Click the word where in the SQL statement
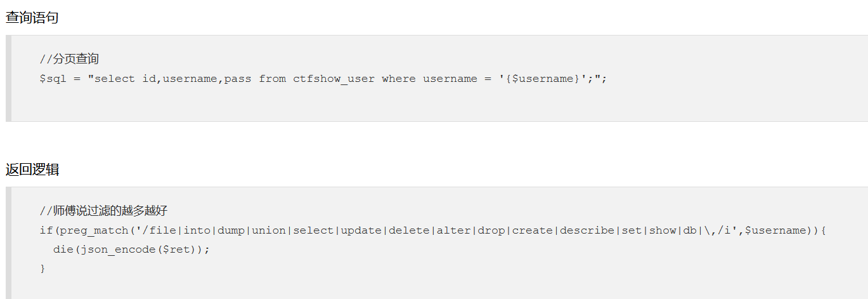868x299 pixels. [399, 79]
